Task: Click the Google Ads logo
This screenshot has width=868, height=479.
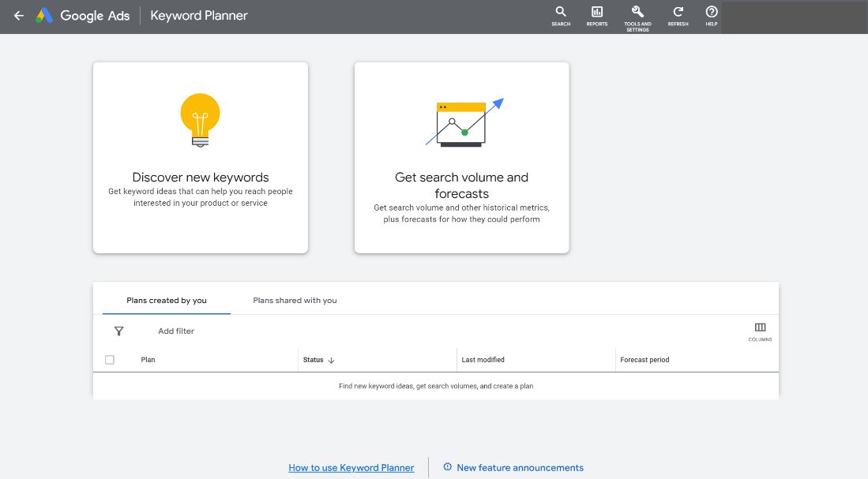Action: 82,16
